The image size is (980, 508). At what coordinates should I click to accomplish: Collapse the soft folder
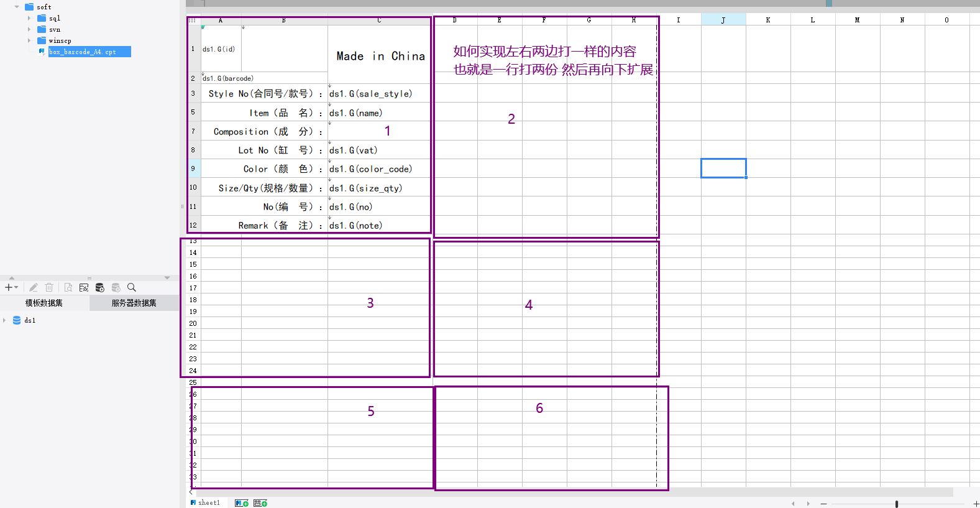click(x=17, y=7)
